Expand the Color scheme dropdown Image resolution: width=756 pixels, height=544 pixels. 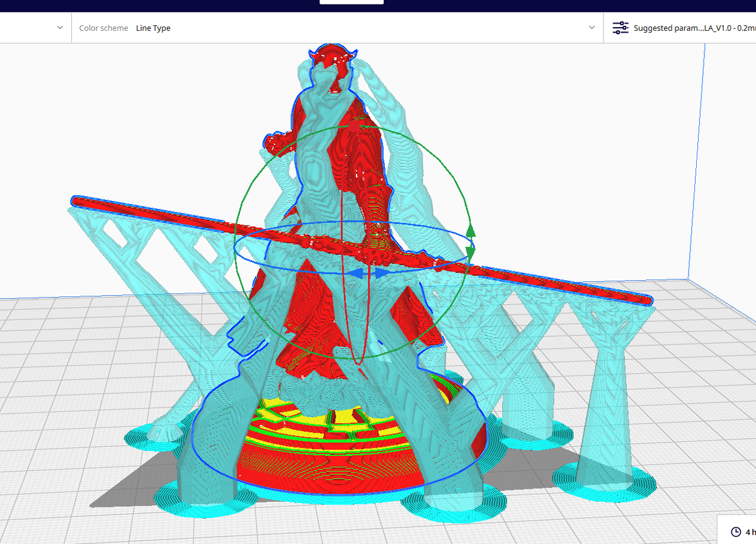591,27
